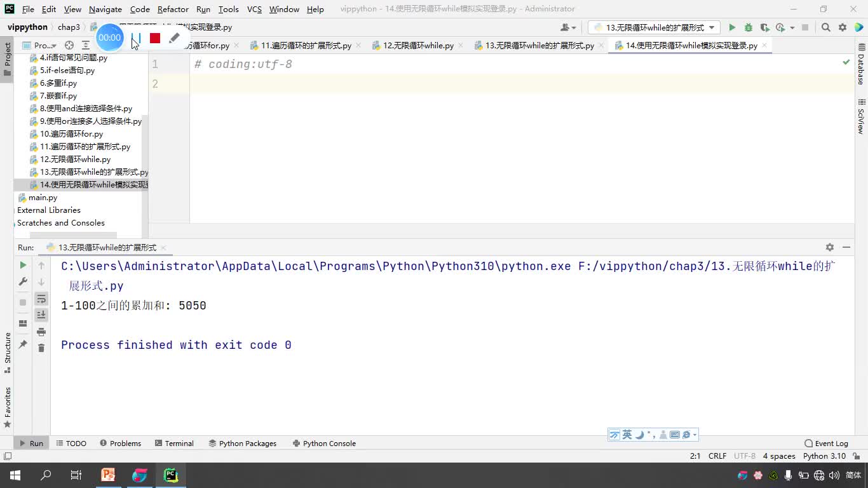Expand the user account dropdown
This screenshot has width=868, height=488.
pos(568,27)
